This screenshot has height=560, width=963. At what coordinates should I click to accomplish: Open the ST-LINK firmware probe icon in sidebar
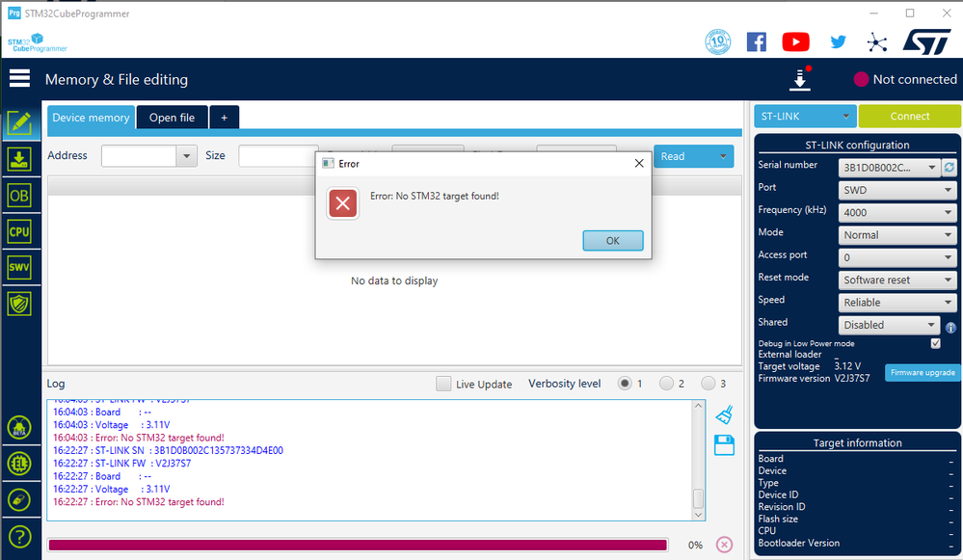click(x=19, y=500)
